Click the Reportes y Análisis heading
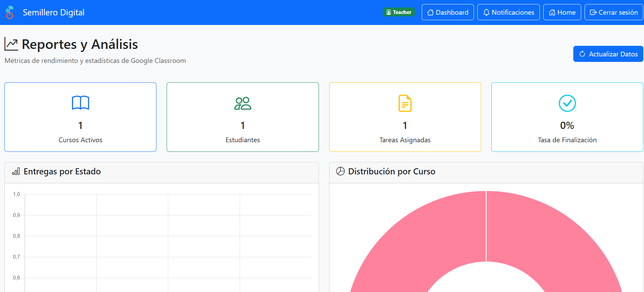 [x=80, y=44]
